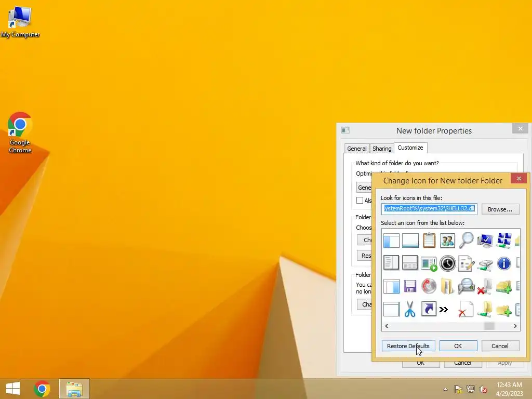
Task: Click Restore Defaults button
Action: pos(408,345)
